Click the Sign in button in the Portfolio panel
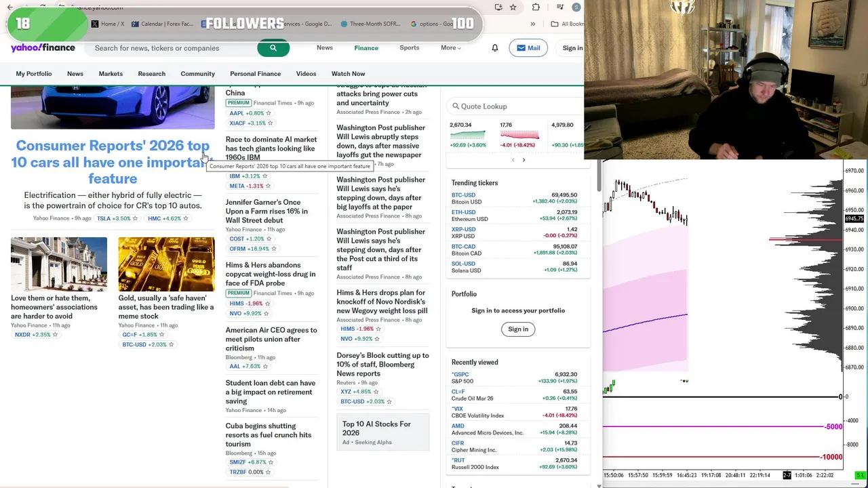 tap(518, 329)
